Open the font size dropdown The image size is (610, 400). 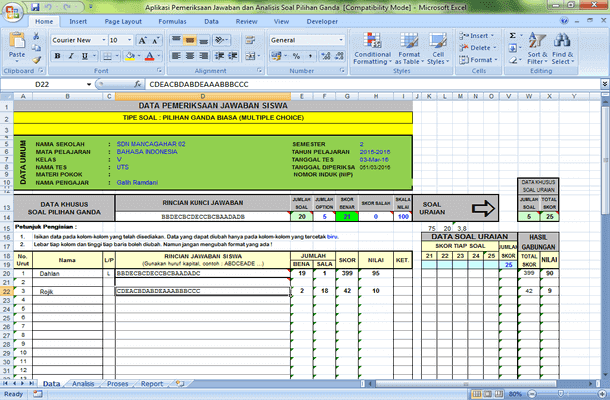point(130,40)
